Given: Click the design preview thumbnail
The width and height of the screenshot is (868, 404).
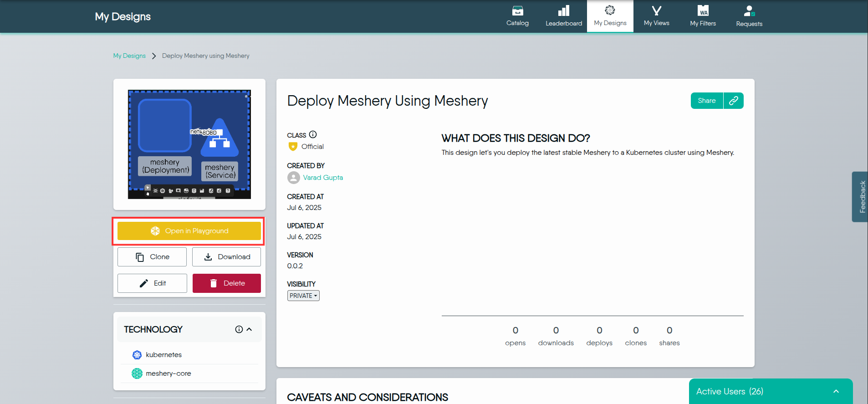Looking at the screenshot, I should point(189,144).
